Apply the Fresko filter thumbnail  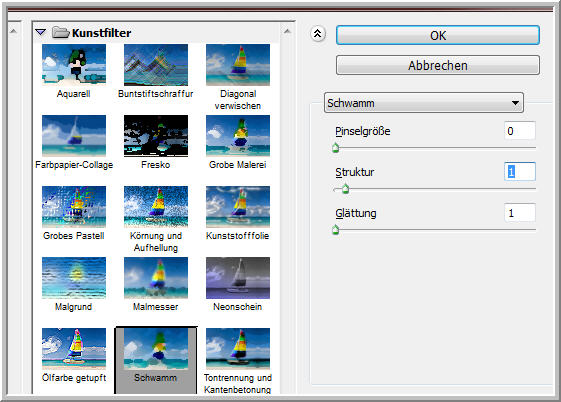[x=156, y=136]
